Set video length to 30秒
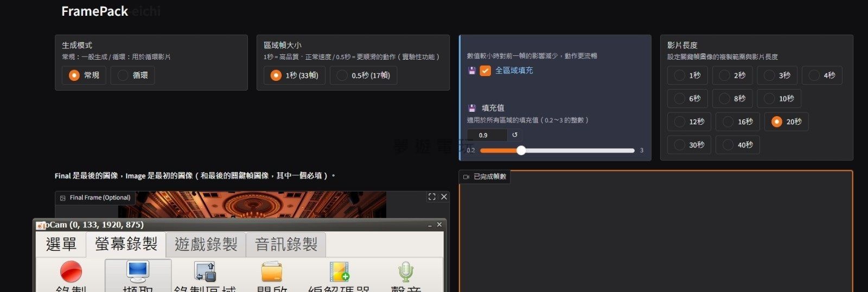This screenshot has width=868, height=292. (689, 145)
